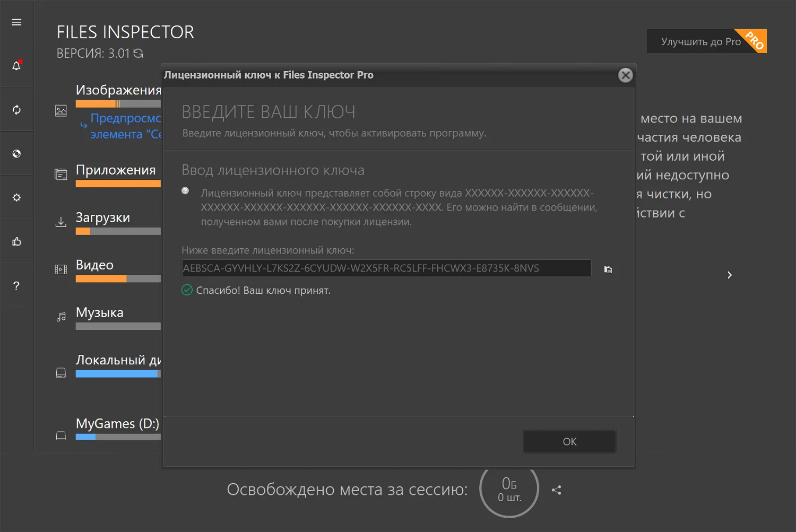Click the green accepted checkmark icon
The height and width of the screenshot is (532, 796).
(x=187, y=290)
